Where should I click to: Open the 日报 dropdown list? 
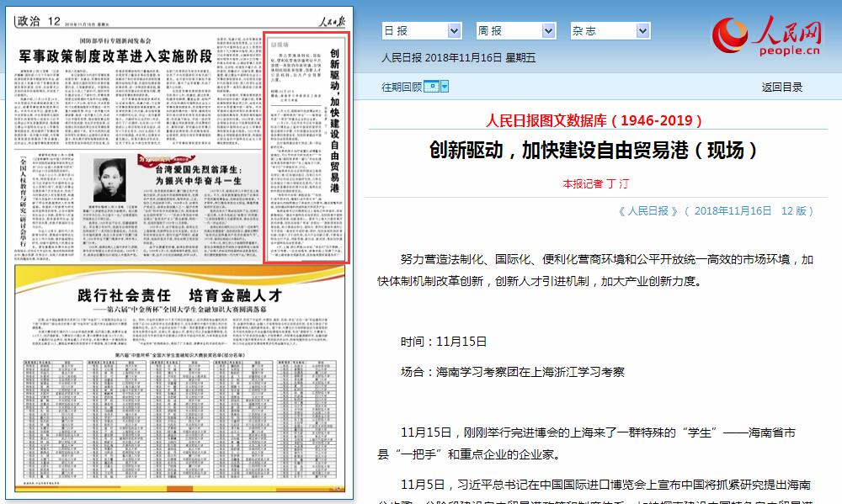tap(422, 30)
